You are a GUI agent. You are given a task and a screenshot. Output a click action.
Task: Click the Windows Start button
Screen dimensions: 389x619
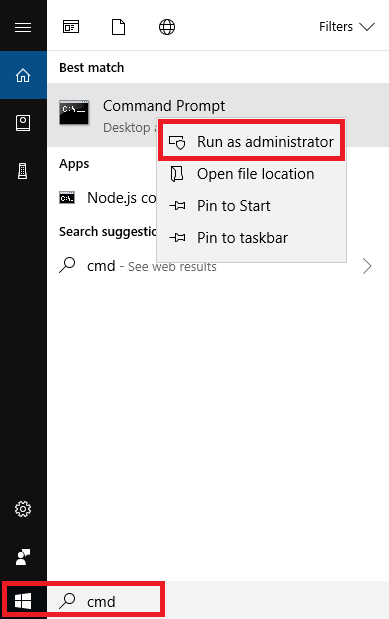click(23, 602)
